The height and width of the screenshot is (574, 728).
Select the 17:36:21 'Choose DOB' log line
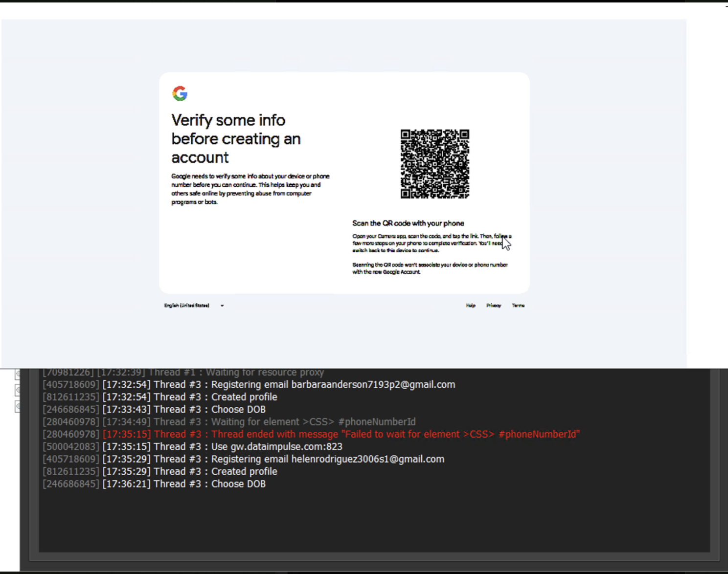(154, 484)
